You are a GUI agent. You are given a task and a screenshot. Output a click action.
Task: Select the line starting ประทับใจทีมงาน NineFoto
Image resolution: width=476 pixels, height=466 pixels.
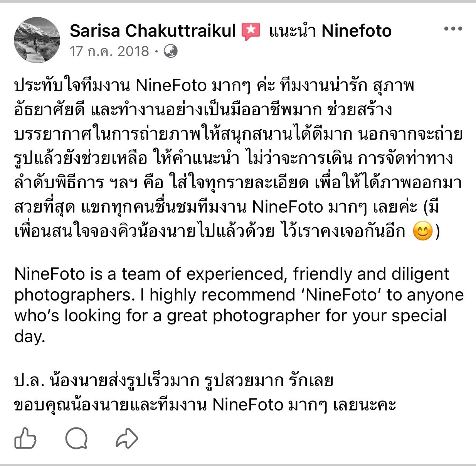[x=214, y=86]
